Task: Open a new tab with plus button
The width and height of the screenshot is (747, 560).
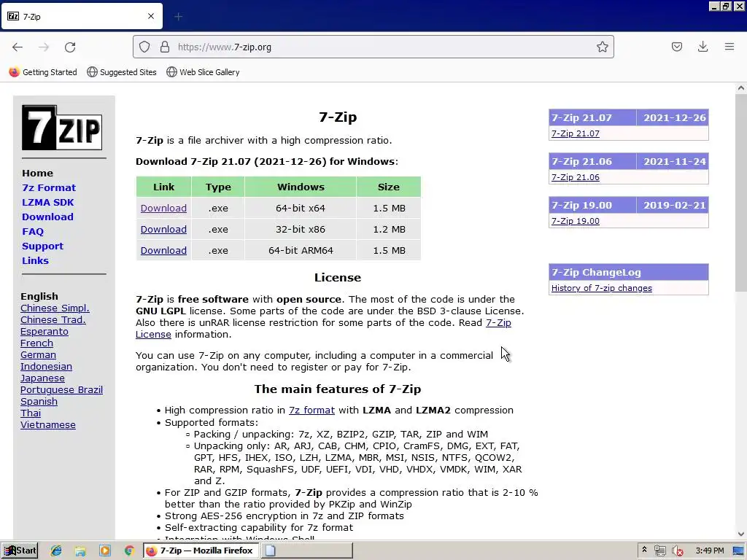Action: (178, 17)
